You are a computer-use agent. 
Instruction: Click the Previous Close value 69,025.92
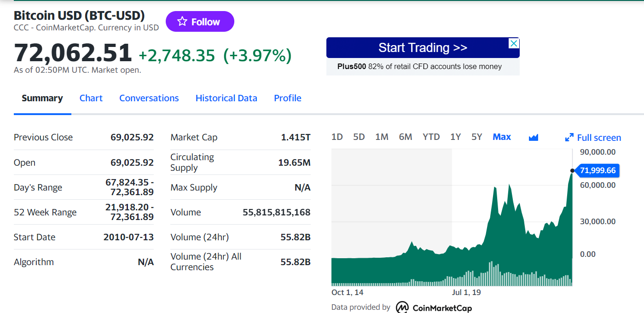tap(132, 137)
